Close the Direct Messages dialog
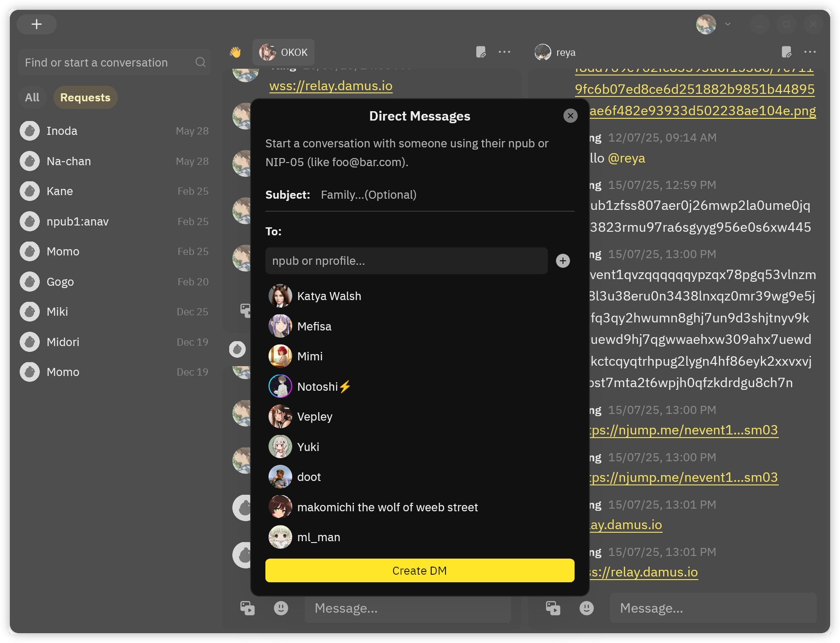 (570, 116)
